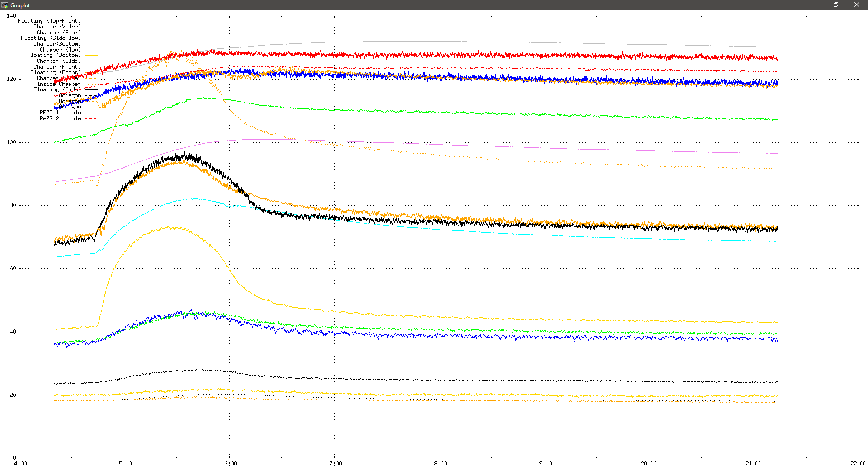Screen dimensions: 868x470
Task: Click the 120 y-axis tick label
Action: 11,79
